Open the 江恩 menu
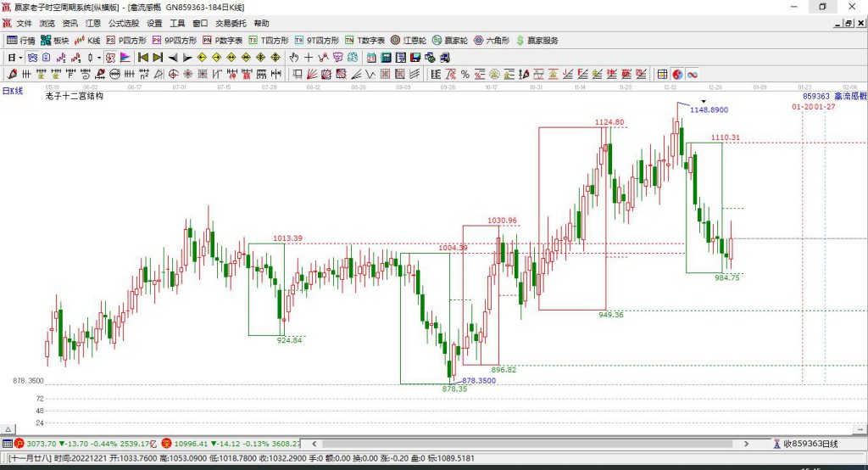Viewport: 868px width, 470px height. point(93,23)
